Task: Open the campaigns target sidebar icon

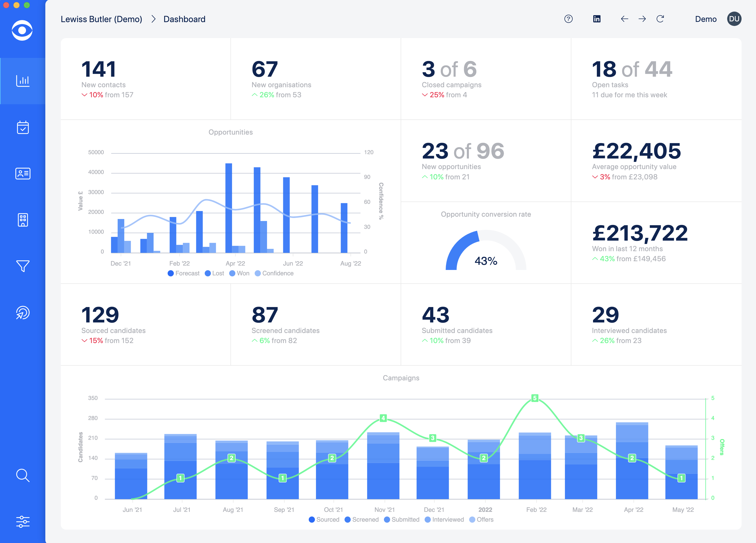Action: [x=23, y=312]
